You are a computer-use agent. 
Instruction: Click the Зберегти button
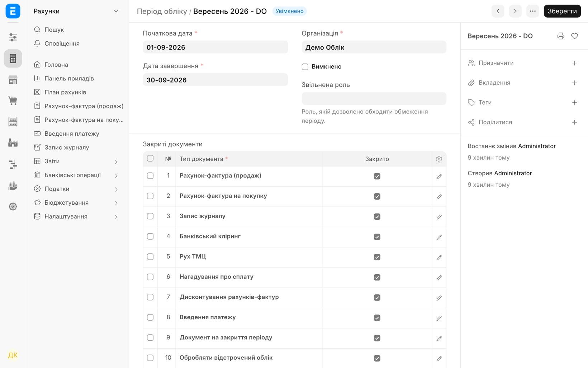click(562, 11)
